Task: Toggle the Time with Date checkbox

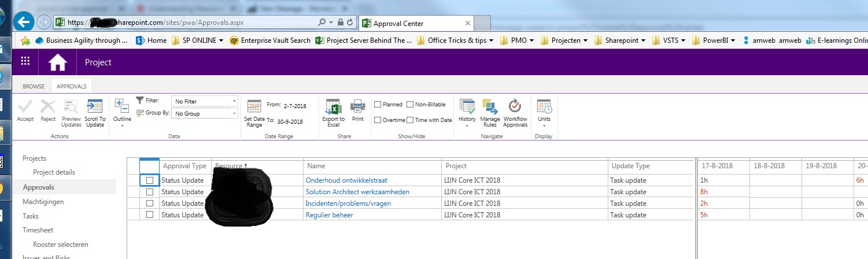Action: click(x=410, y=120)
